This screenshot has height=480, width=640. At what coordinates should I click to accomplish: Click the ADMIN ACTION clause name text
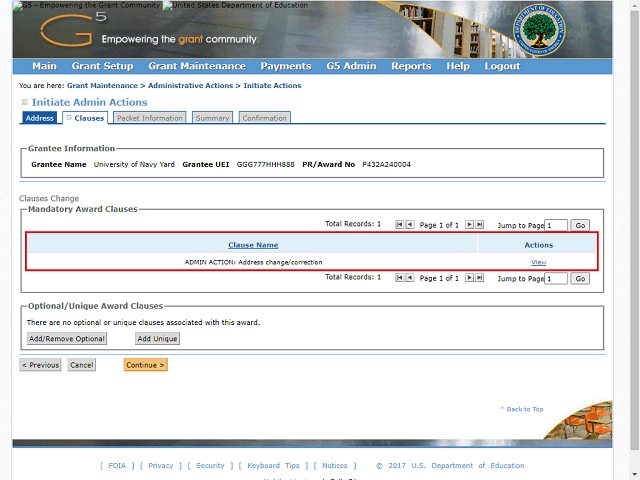tap(253, 262)
